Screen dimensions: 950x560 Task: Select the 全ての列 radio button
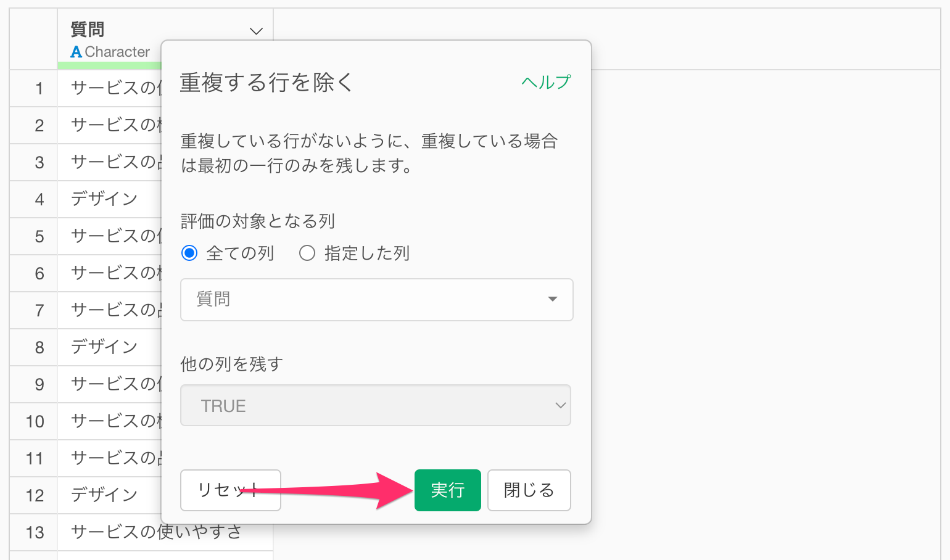tap(189, 253)
